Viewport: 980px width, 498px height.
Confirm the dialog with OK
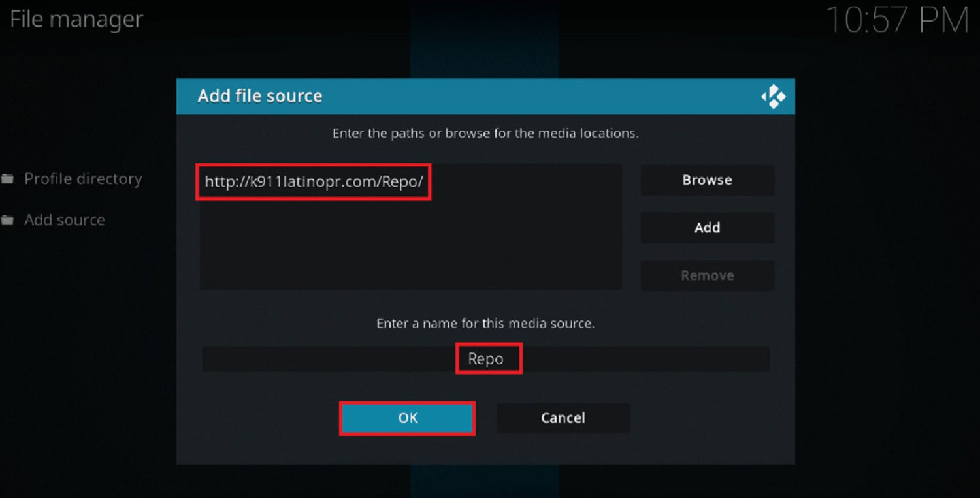(x=408, y=418)
